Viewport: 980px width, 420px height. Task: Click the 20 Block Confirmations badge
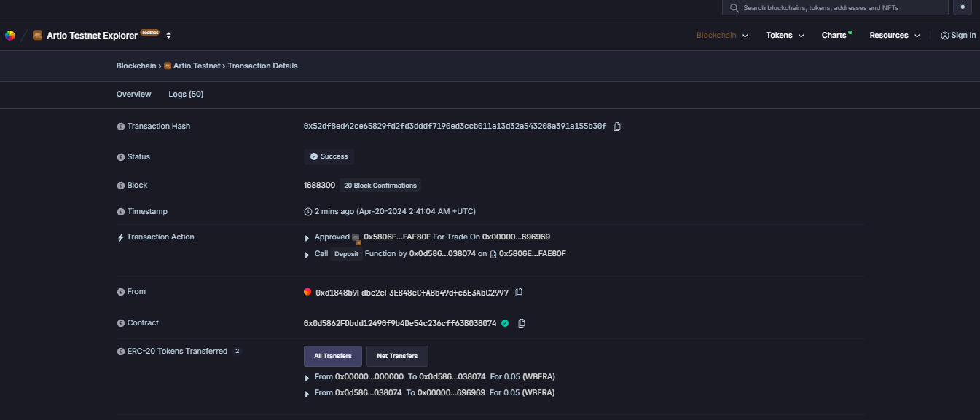(380, 186)
